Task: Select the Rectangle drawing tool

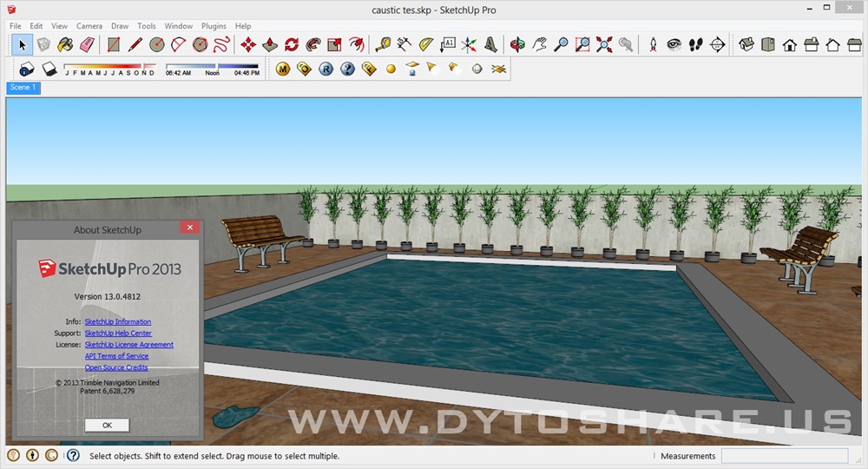Action: pyautogui.click(x=114, y=45)
